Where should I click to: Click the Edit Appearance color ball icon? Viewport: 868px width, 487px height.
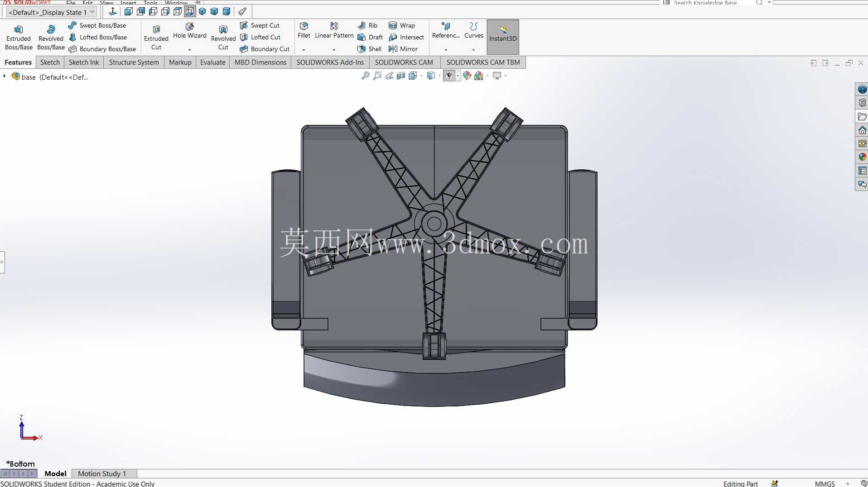click(467, 76)
